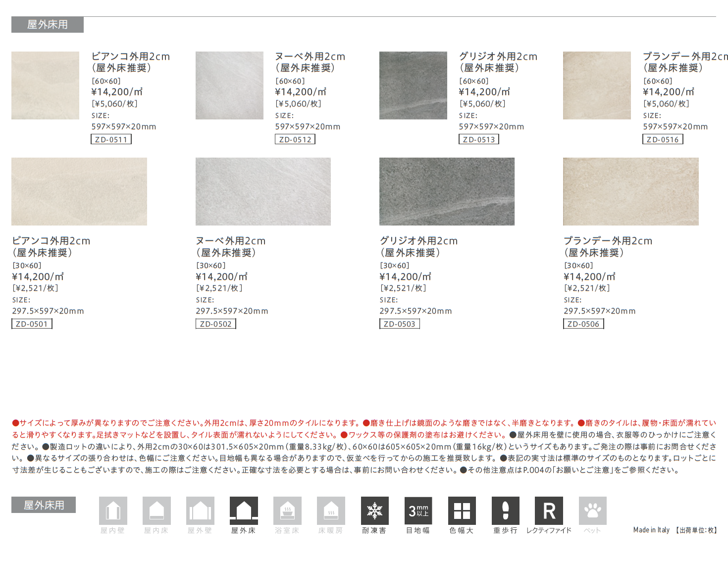The width and height of the screenshot is (728, 567).
Task: Click the 屋内床 indoor floor icon
Action: (156, 510)
